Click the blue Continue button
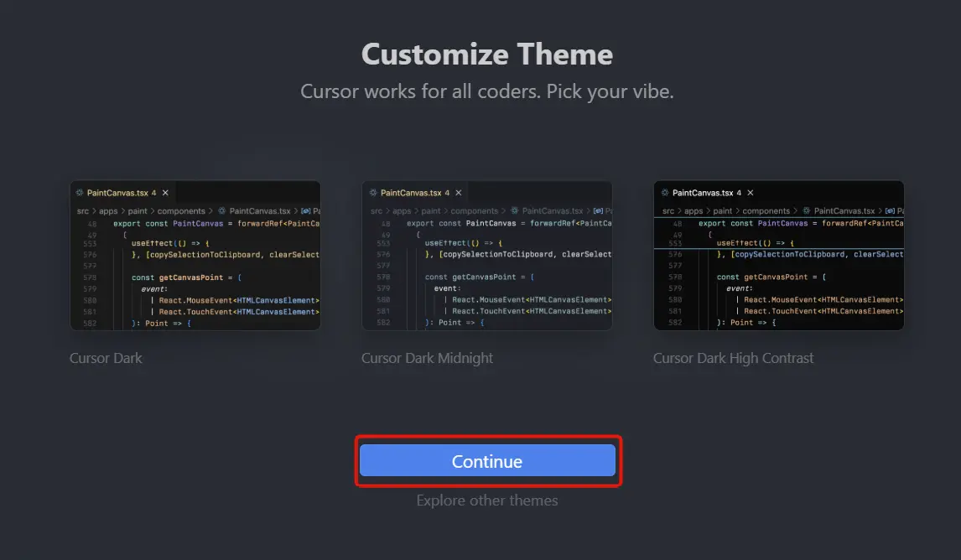Image resolution: width=961 pixels, height=560 pixels. (x=487, y=461)
